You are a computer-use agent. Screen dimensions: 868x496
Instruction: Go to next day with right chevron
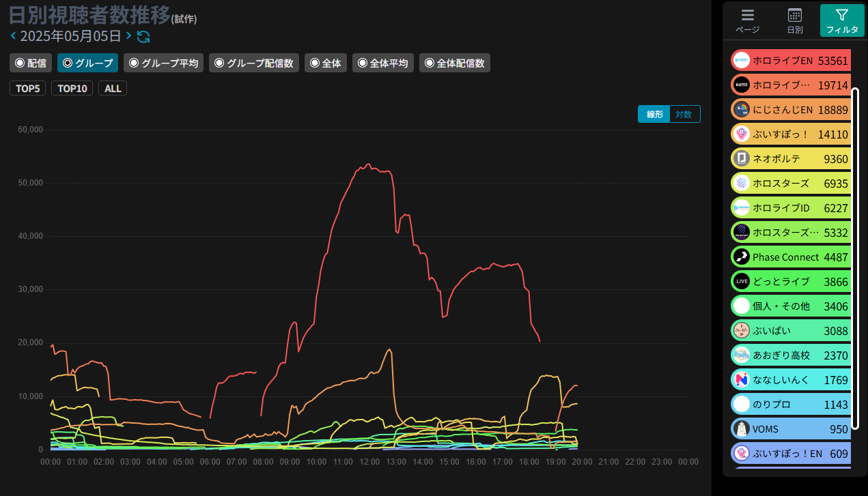128,36
